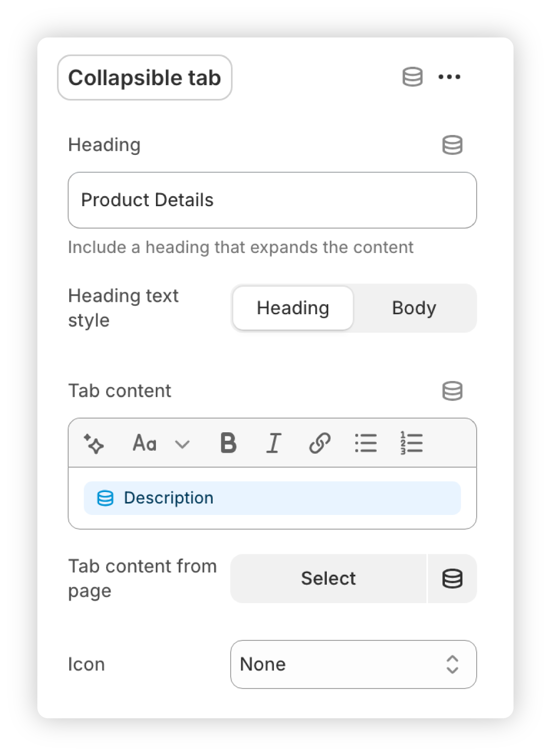Connect dynamic source for Tab content
Image resolution: width=551 pixels, height=756 pixels.
(x=452, y=391)
